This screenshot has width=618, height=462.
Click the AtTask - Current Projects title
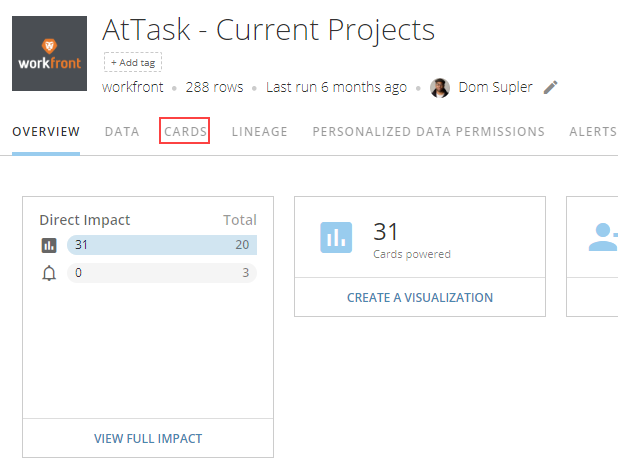268,30
